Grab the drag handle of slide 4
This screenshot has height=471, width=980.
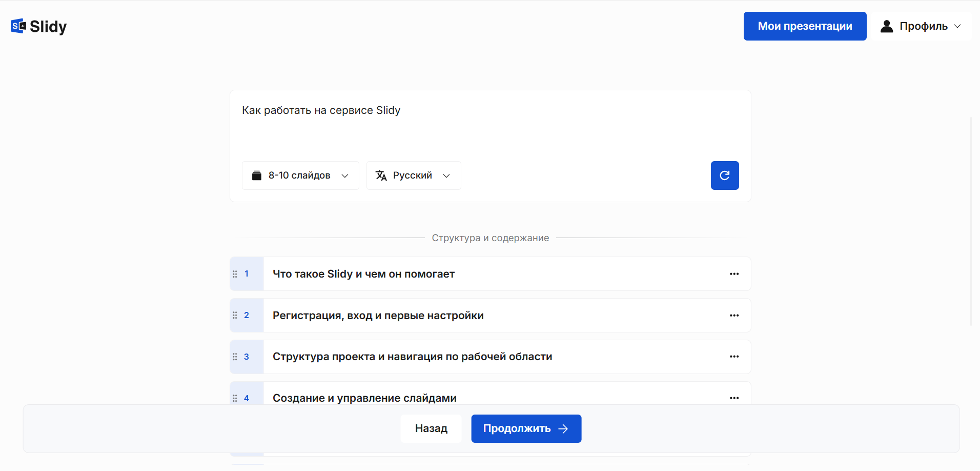(x=235, y=398)
